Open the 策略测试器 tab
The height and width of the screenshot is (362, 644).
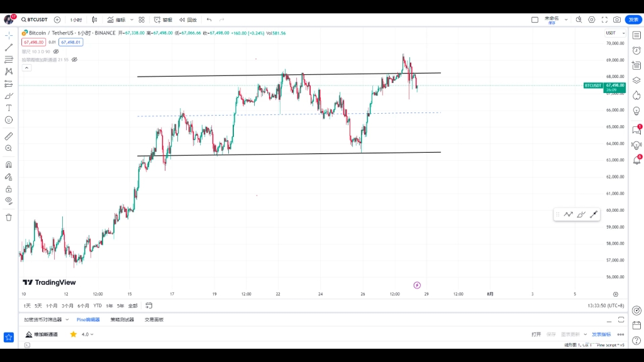click(122, 320)
